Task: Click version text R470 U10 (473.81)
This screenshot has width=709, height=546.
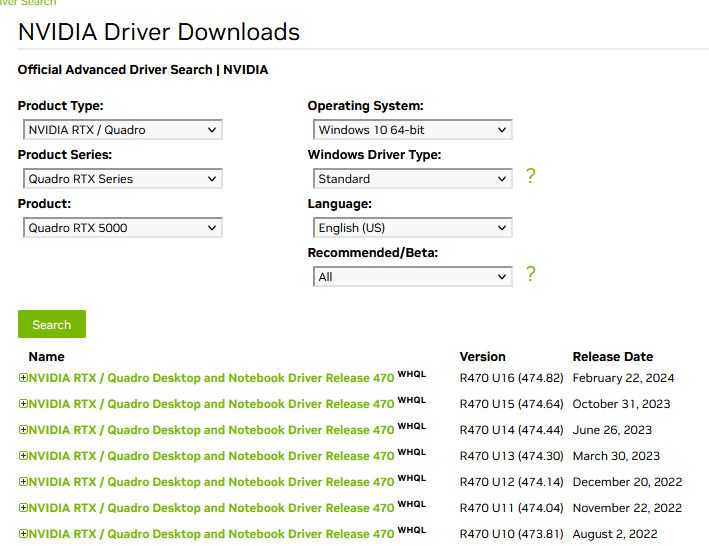Action: pyautogui.click(x=511, y=534)
